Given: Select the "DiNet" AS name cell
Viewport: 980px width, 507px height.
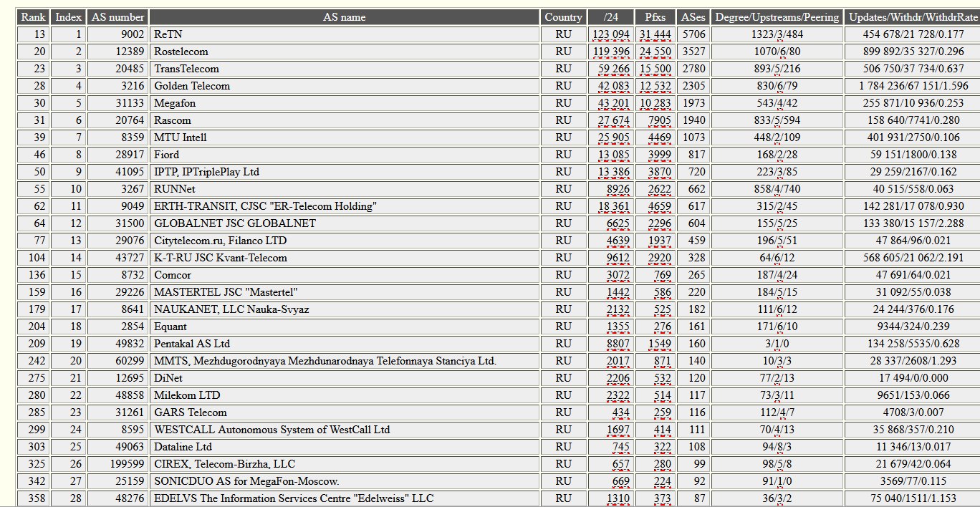Looking at the screenshot, I should (345, 378).
